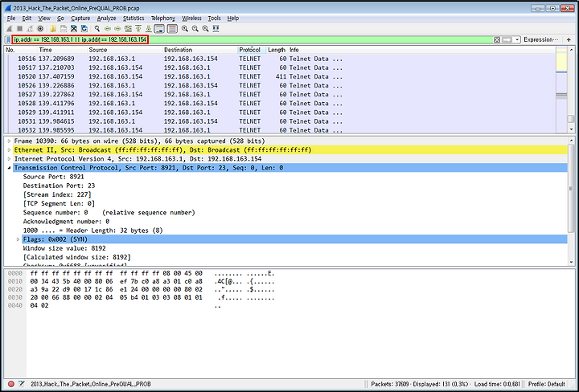The height and width of the screenshot is (392, 579).
Task: Open the Analyze menu
Action: tap(106, 18)
